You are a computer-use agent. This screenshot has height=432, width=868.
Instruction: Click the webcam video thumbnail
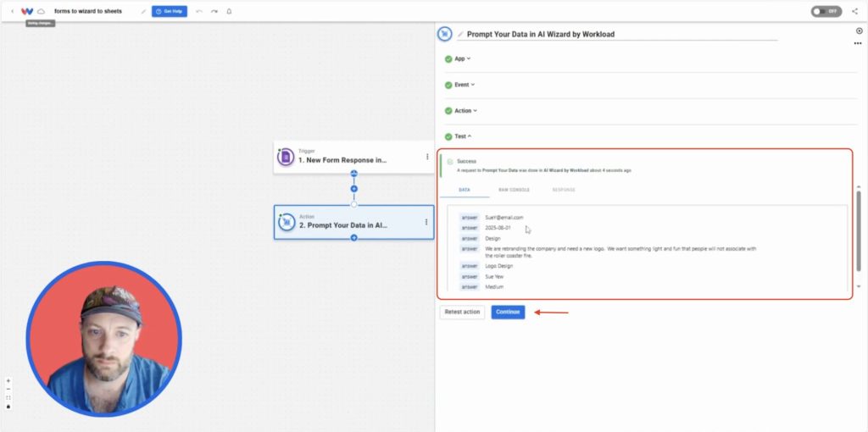pos(103,339)
